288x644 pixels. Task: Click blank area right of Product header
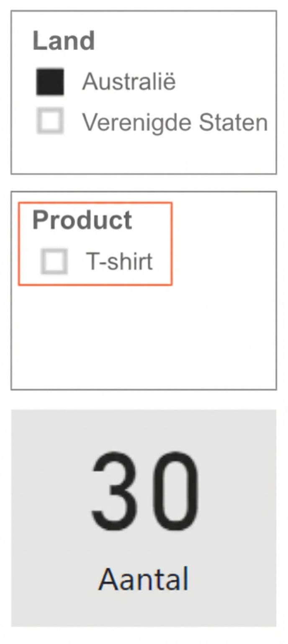point(222,220)
